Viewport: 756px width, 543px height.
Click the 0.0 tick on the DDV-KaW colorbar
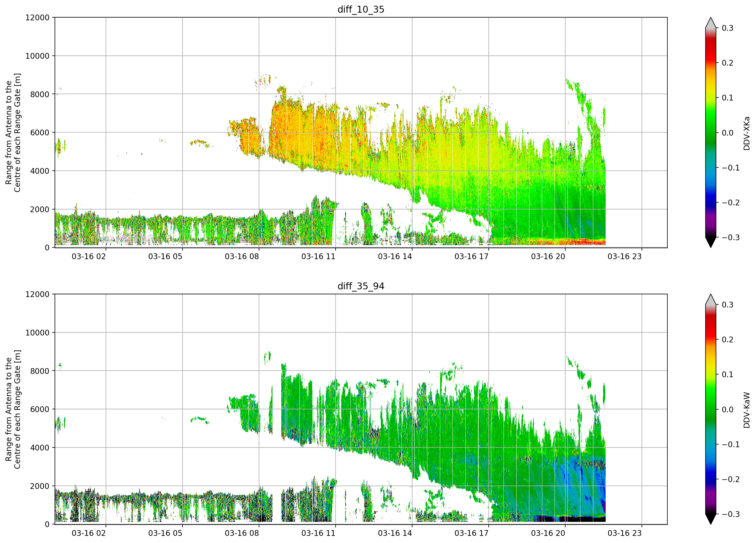tap(728, 410)
